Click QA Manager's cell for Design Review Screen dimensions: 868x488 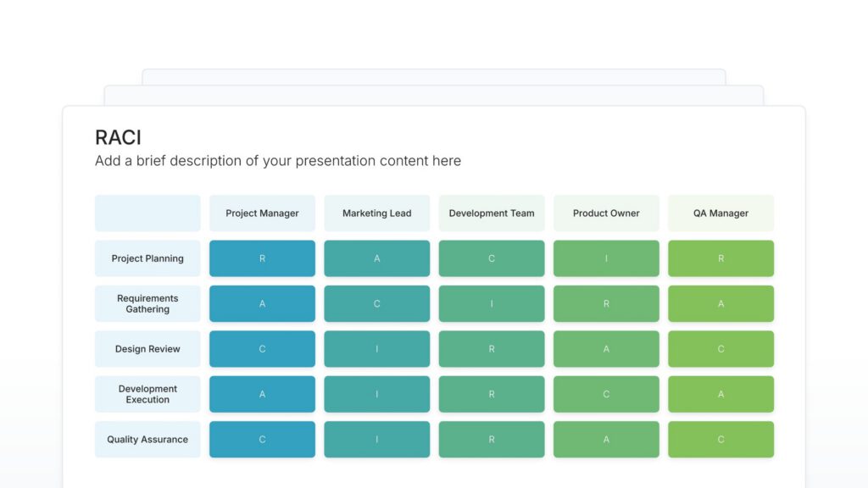721,349
